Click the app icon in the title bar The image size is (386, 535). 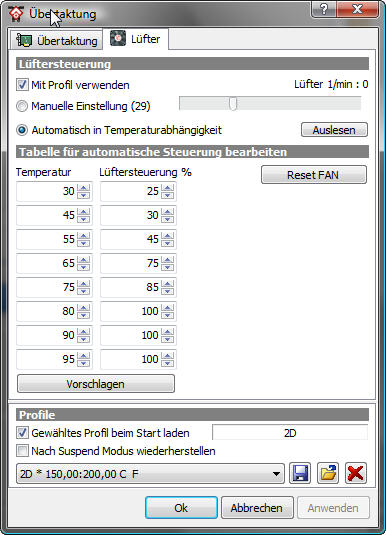coord(16,14)
